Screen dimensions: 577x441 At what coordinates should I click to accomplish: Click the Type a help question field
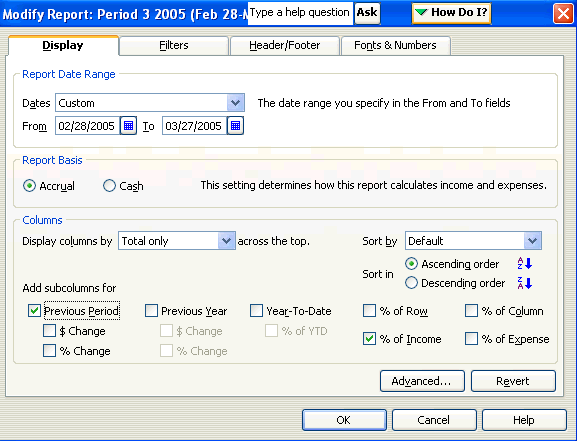(300, 13)
